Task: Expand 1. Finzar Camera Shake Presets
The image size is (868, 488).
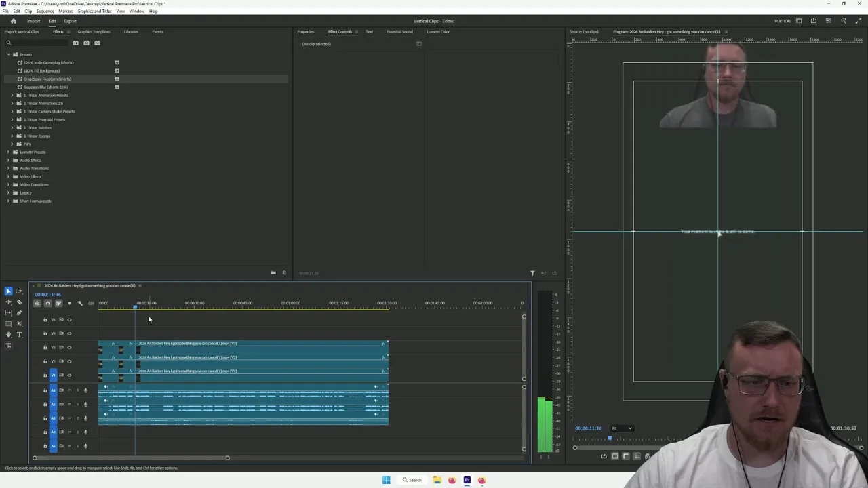Action: coord(12,111)
